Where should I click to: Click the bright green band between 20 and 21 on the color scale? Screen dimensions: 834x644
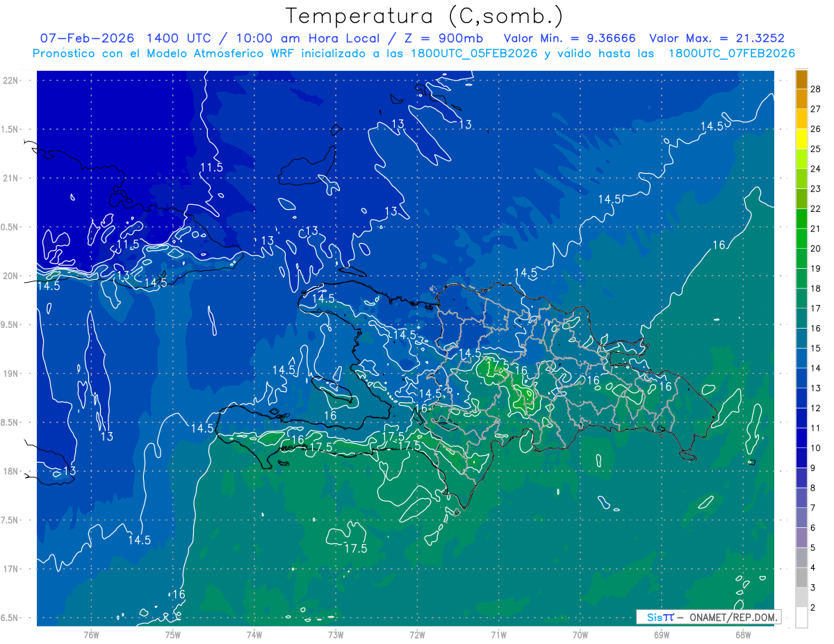coord(801,238)
